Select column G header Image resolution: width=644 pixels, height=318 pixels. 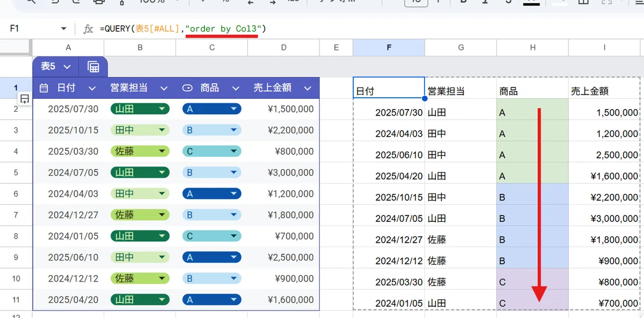(x=461, y=48)
